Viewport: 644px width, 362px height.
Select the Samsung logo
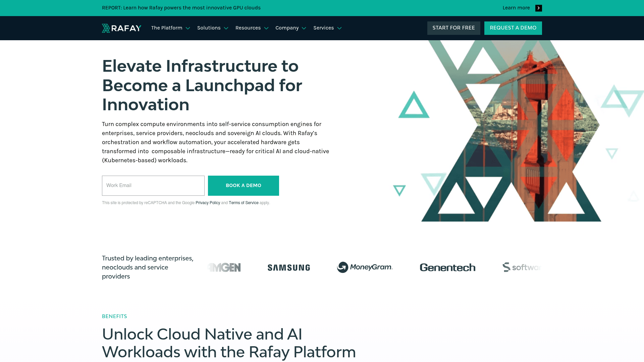click(288, 267)
